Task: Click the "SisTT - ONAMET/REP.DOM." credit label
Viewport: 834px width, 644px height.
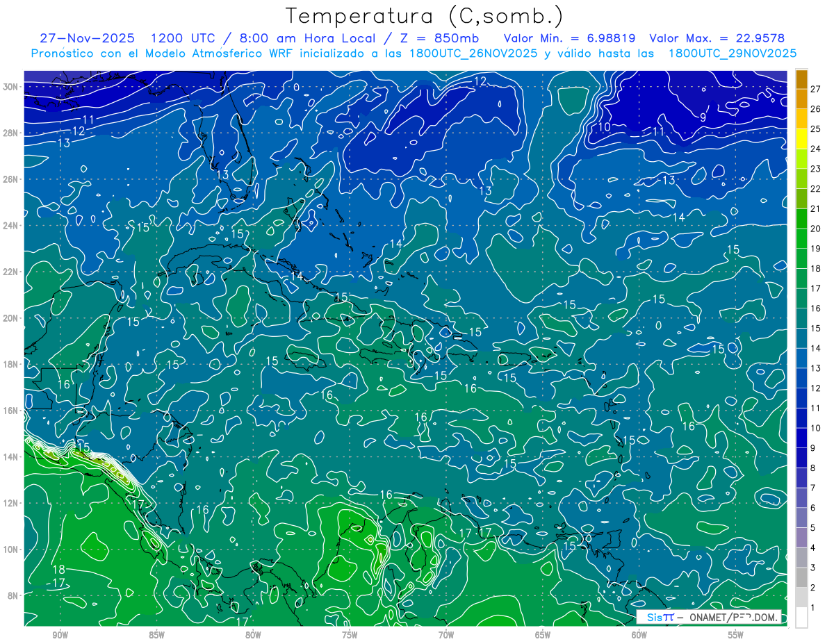Action: [709, 617]
